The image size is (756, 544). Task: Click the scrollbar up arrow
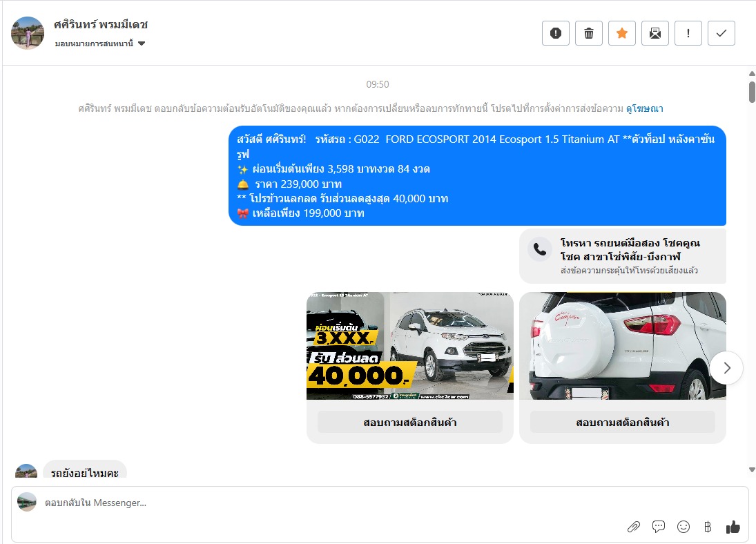(x=752, y=74)
